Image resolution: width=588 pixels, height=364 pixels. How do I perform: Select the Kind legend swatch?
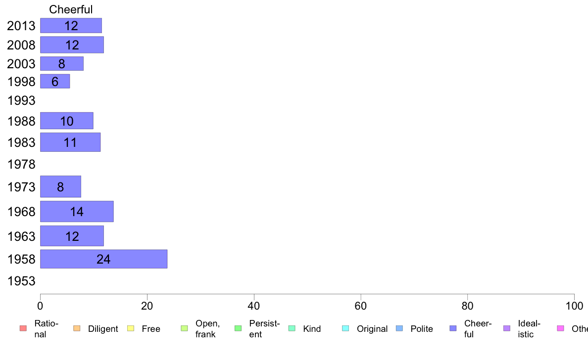(x=292, y=328)
